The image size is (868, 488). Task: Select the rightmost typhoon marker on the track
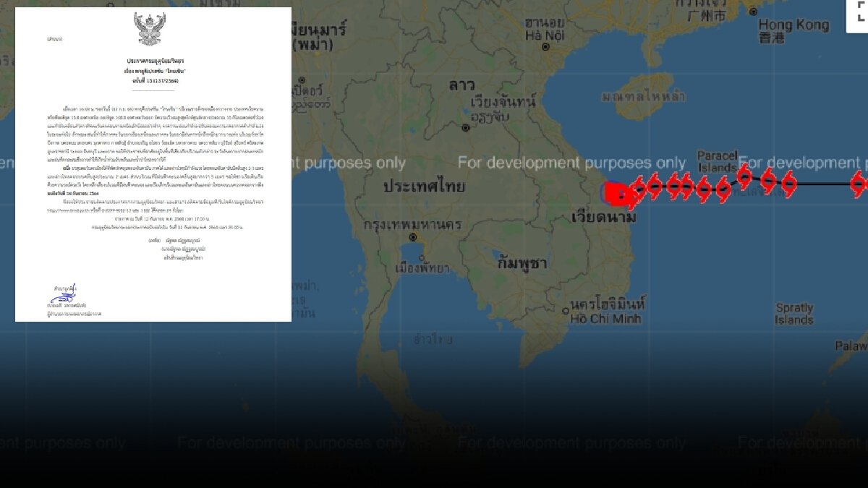[859, 183]
